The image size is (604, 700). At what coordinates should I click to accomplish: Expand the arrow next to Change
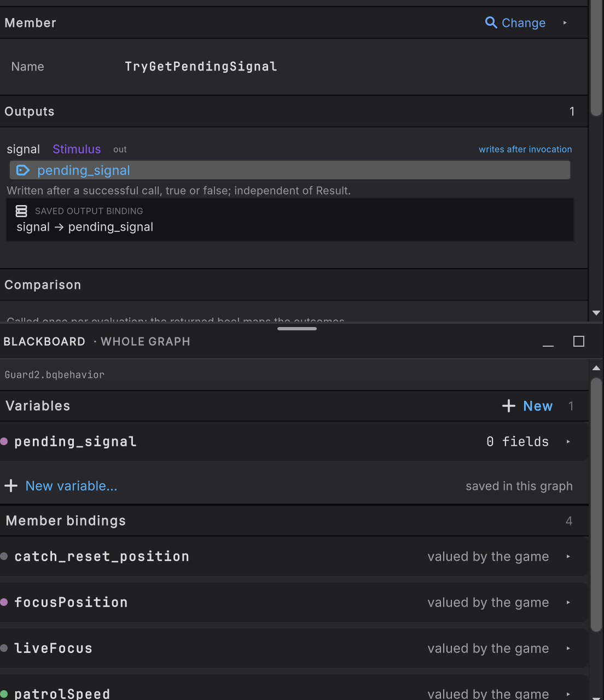point(565,22)
